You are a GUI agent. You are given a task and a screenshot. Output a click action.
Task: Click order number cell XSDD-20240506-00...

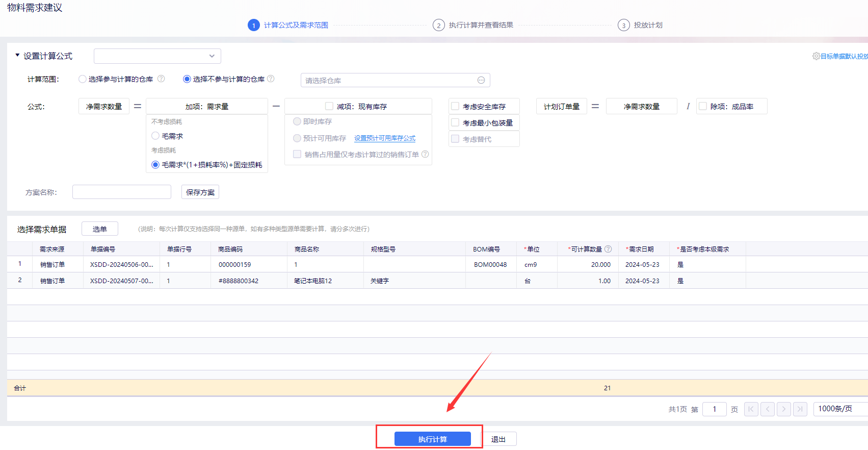[122, 264]
